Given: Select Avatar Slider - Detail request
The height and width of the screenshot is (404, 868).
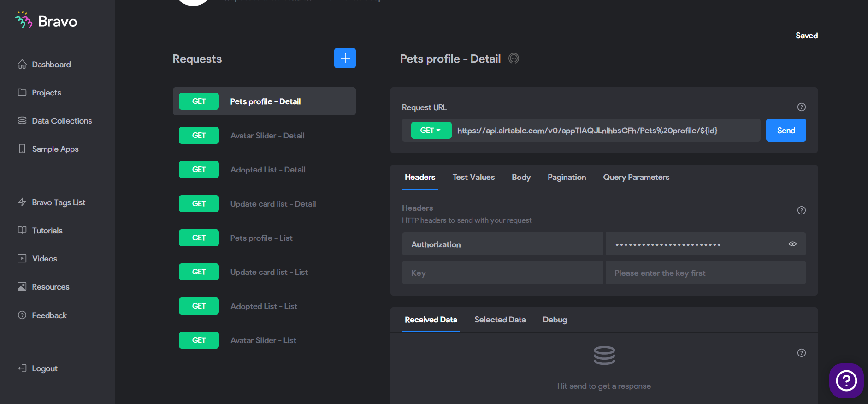Looking at the screenshot, I should click(x=264, y=136).
